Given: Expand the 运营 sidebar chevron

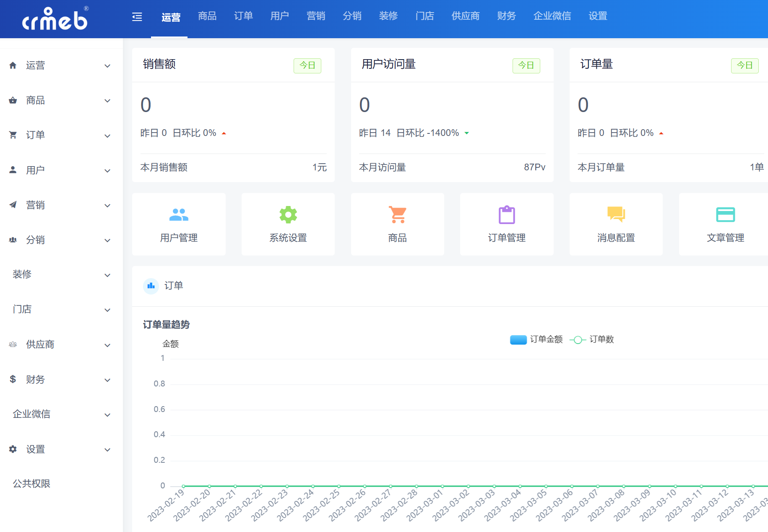Looking at the screenshot, I should (107, 66).
